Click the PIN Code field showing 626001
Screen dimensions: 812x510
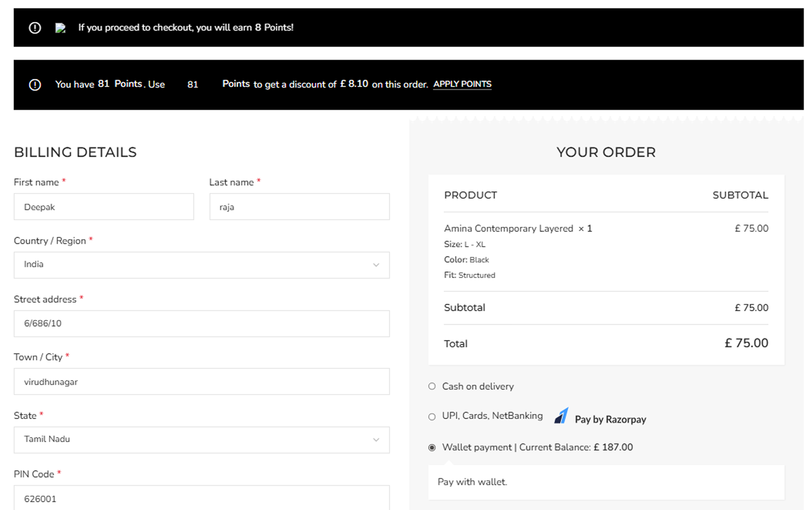pyautogui.click(x=201, y=498)
